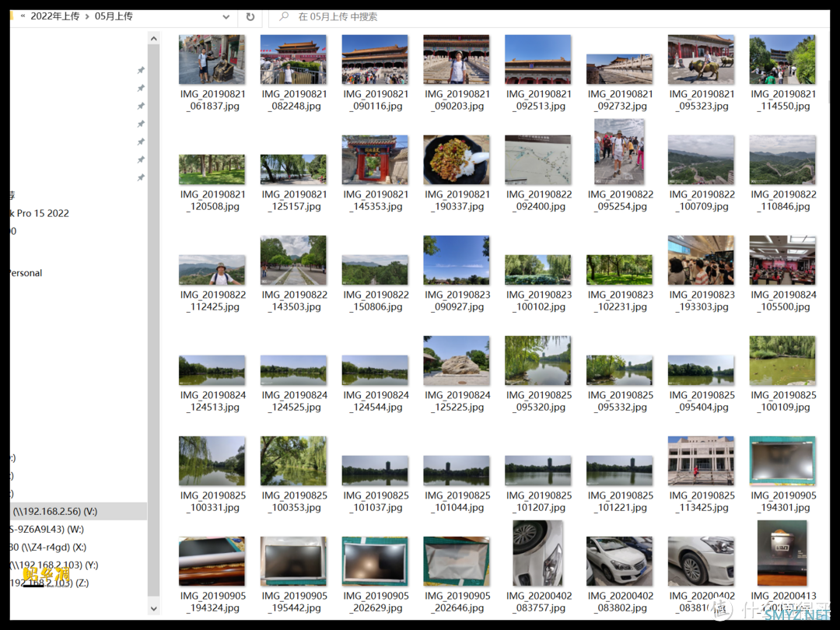Click the search magnifier icon
The width and height of the screenshot is (840, 630).
point(284,16)
